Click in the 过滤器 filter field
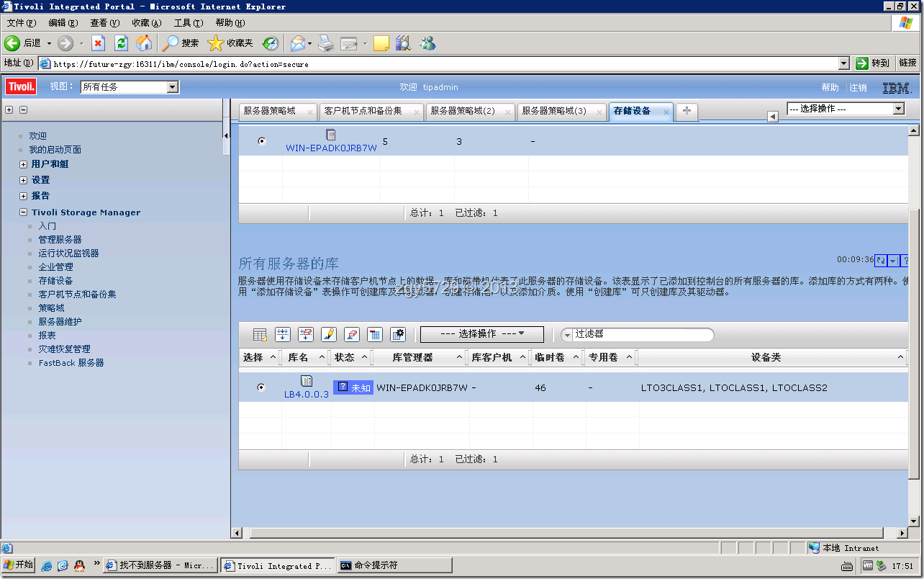The height and width of the screenshot is (579, 924). 637,334
